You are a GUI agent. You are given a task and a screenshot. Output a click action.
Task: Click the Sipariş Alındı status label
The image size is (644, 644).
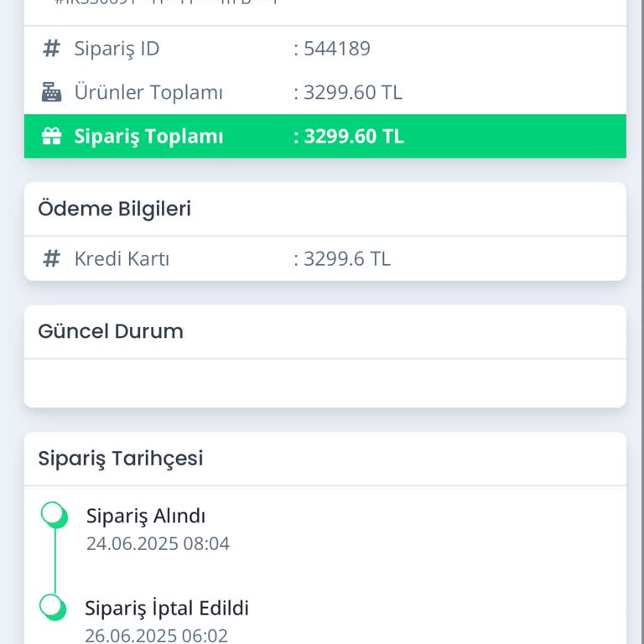tap(146, 516)
